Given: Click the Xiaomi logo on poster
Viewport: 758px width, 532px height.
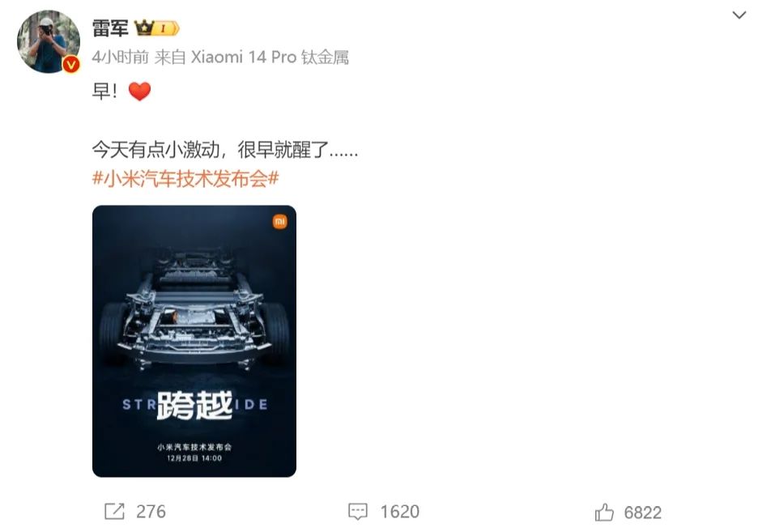Looking at the screenshot, I should pos(280,222).
